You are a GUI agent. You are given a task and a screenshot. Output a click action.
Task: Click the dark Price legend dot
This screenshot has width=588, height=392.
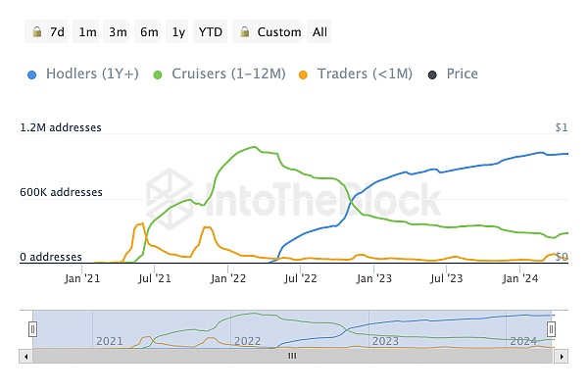(x=432, y=73)
